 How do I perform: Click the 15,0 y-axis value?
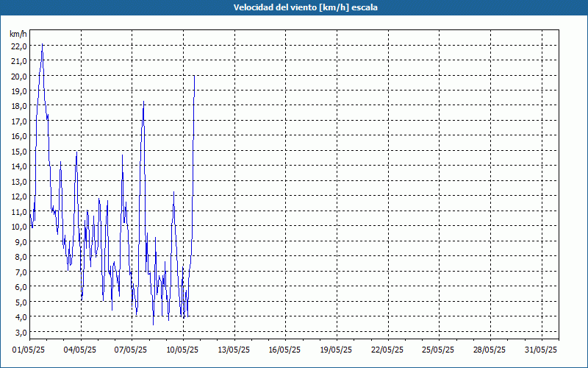pos(19,151)
